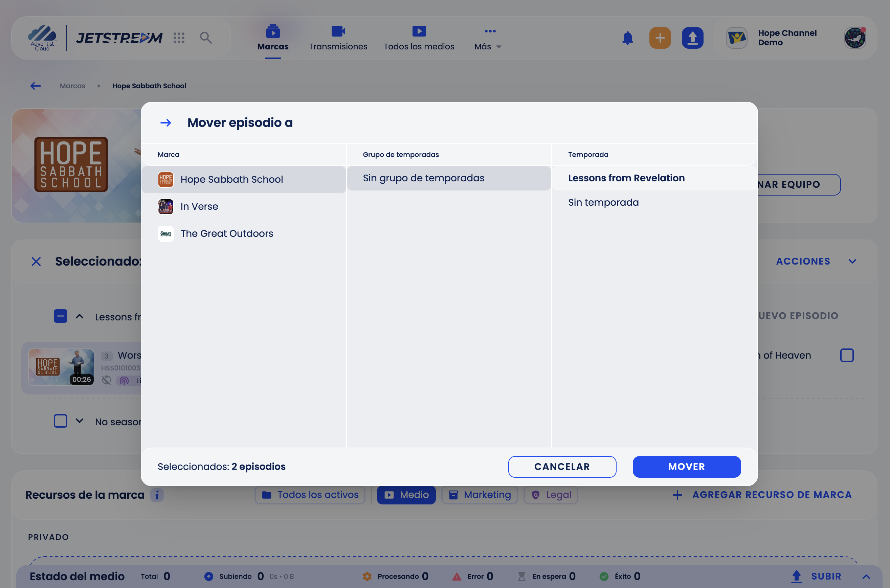
Task: Click the orange plus create button
Action: tap(660, 38)
